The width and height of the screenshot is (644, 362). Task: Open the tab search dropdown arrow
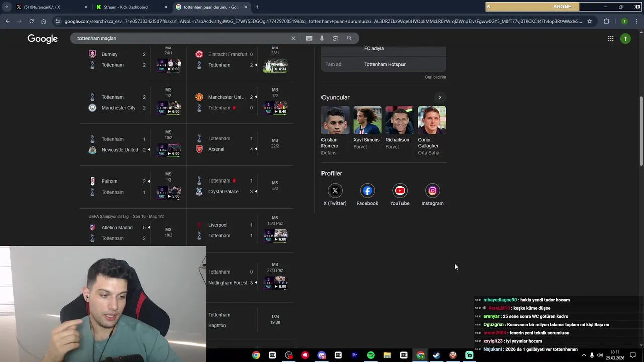pos(7,7)
